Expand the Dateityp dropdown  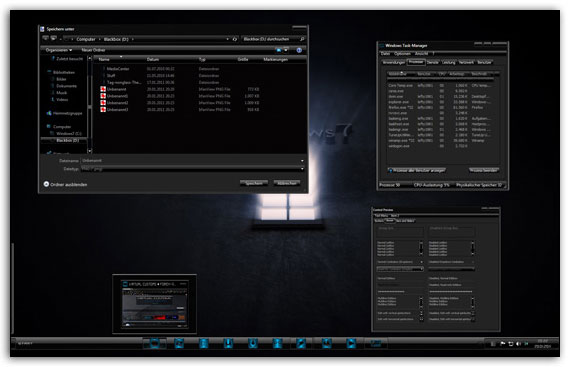[x=302, y=169]
